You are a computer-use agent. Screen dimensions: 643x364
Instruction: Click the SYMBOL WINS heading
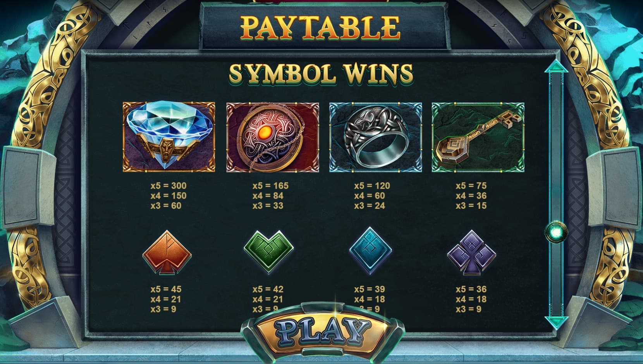(x=321, y=73)
